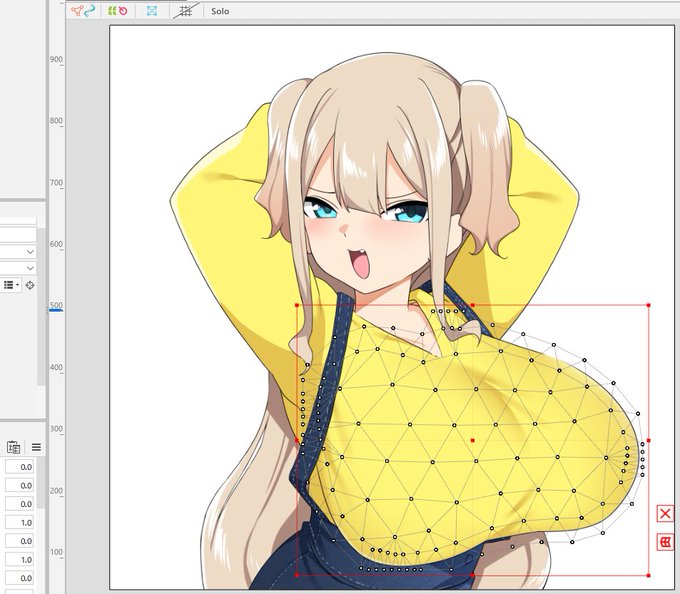
Task: Click the clipboard paste values icon
Action: point(13,447)
